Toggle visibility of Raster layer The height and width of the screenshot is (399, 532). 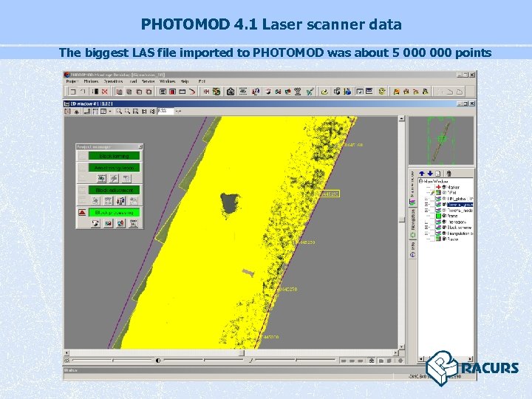coord(444,239)
